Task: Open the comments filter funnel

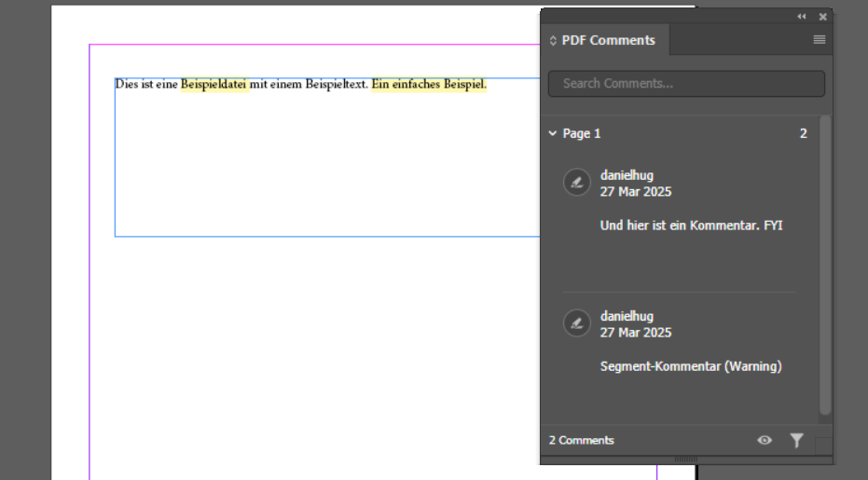Action: (796, 440)
